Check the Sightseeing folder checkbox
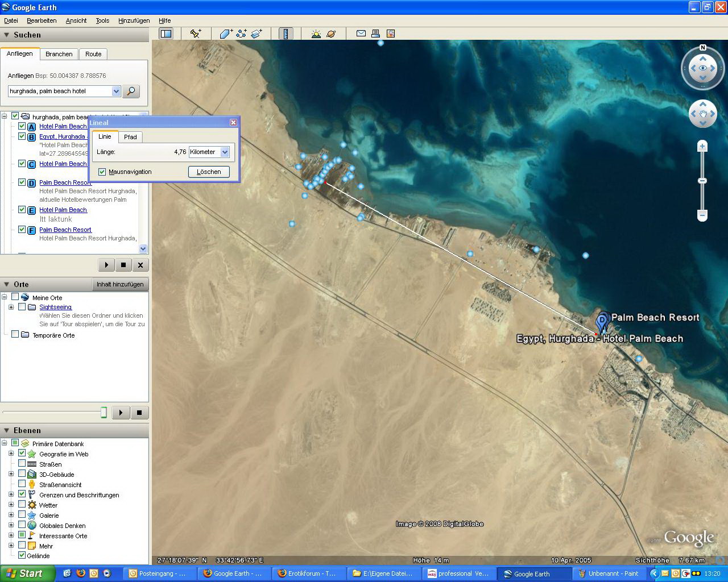The image size is (728, 582). point(22,307)
